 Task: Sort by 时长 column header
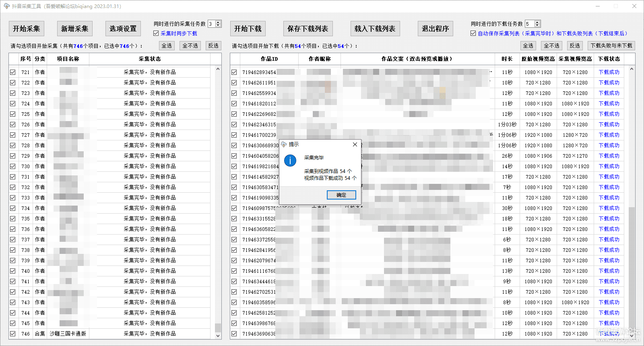507,59
